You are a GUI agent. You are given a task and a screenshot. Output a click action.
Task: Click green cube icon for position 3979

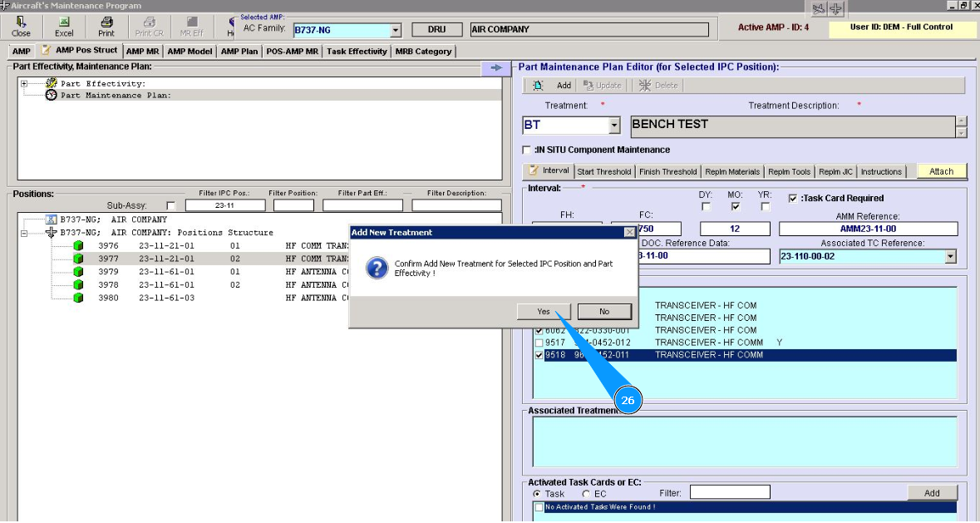click(x=78, y=272)
